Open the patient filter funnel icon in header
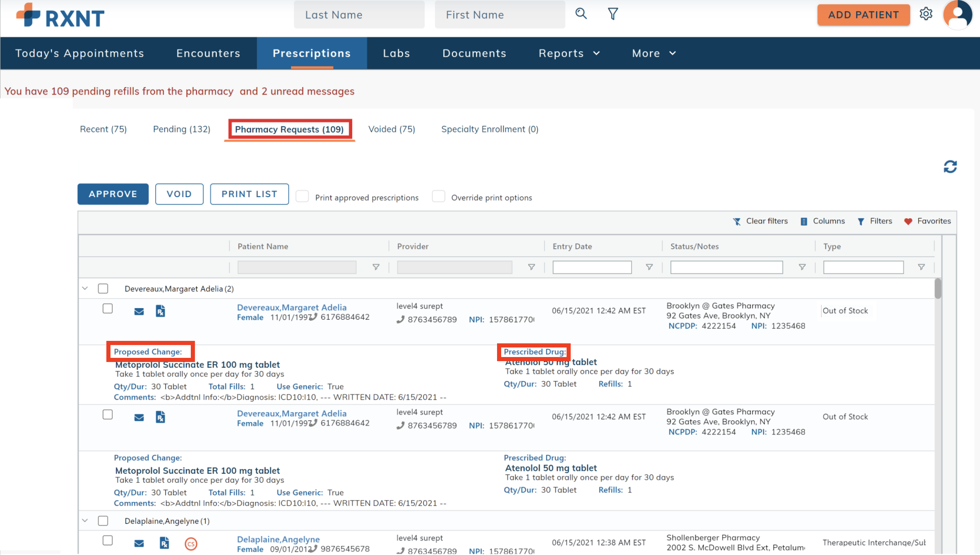Screen dimensions: 980x555 click(x=613, y=14)
